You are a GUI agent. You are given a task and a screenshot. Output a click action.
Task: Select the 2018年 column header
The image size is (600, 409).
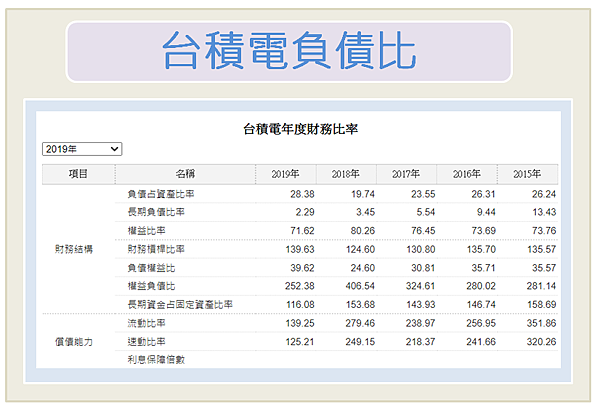(346, 174)
